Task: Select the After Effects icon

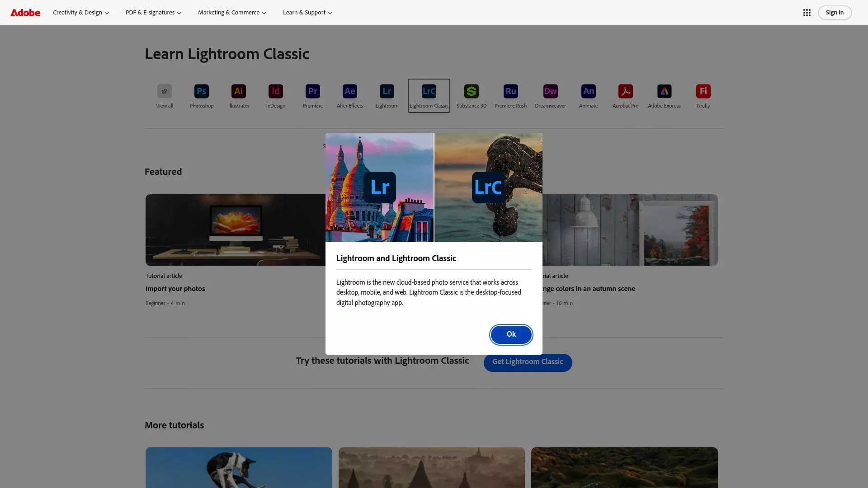Action: (x=349, y=91)
